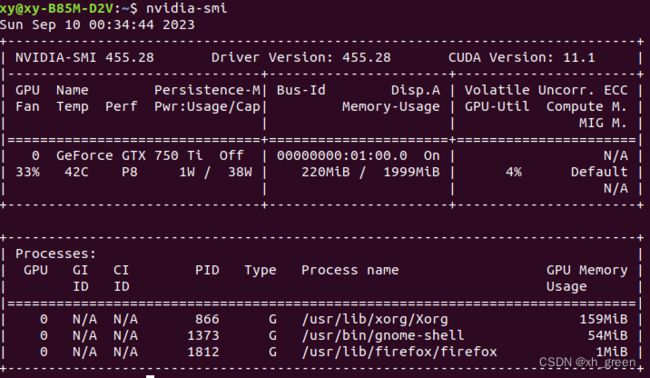Click the temperature reading 42C
650x378 pixels.
(76, 172)
